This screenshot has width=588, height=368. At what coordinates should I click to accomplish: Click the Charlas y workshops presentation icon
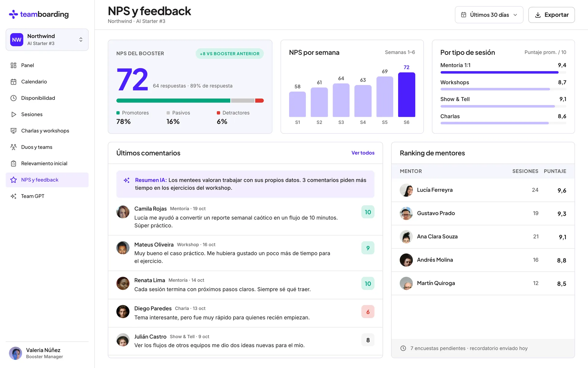13,131
